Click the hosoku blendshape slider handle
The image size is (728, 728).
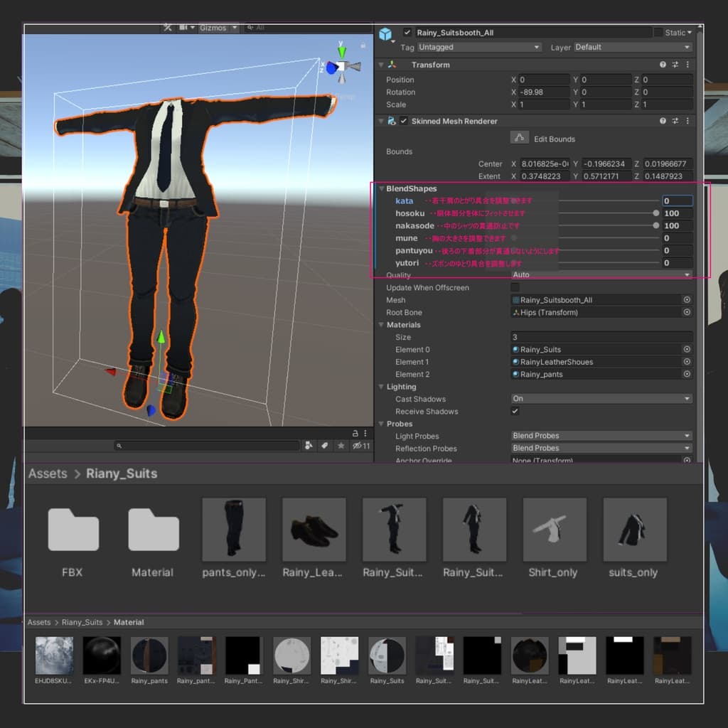coord(655,213)
